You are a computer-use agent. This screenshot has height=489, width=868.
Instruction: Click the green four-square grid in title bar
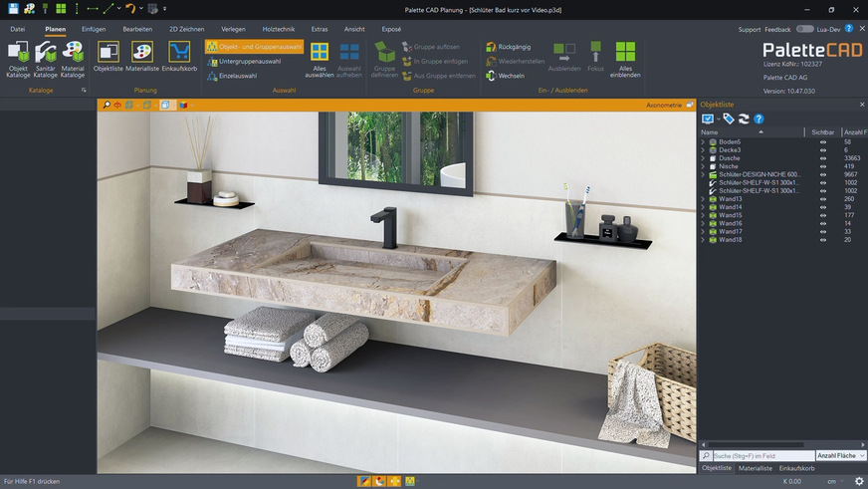pos(61,8)
